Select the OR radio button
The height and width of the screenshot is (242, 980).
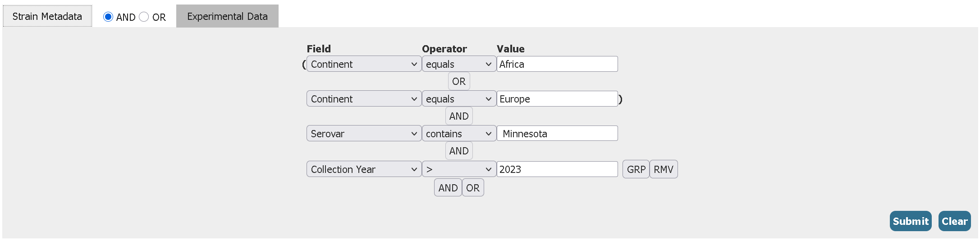pos(144,17)
